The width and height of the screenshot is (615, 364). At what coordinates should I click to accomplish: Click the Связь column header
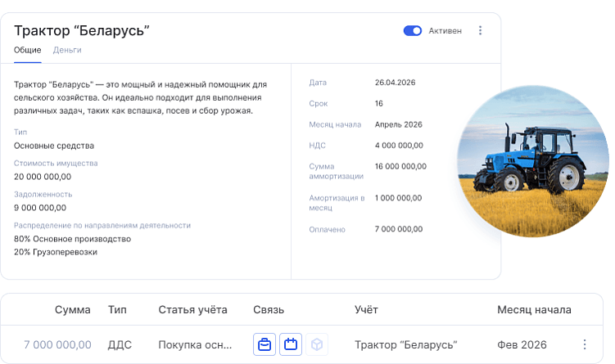[x=269, y=309]
